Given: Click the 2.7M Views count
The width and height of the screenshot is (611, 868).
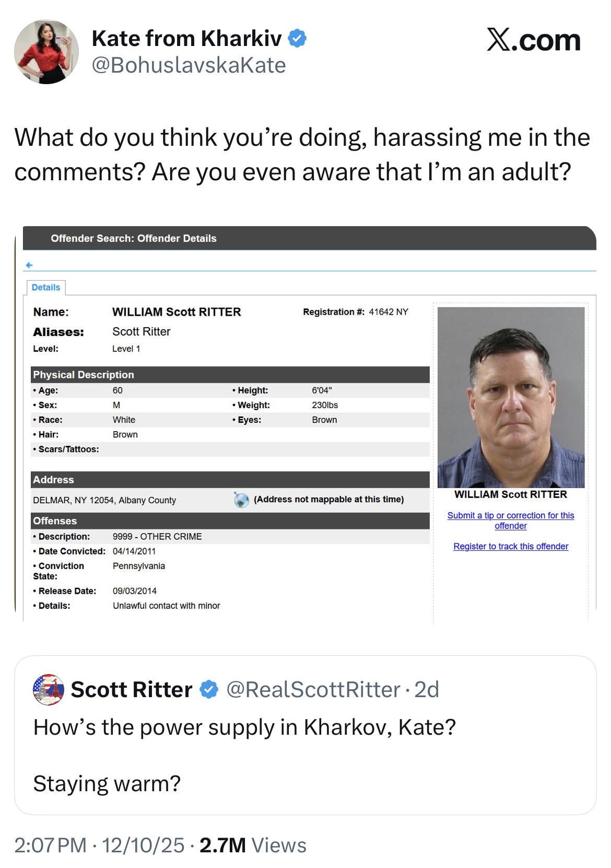Looking at the screenshot, I should point(253,845).
